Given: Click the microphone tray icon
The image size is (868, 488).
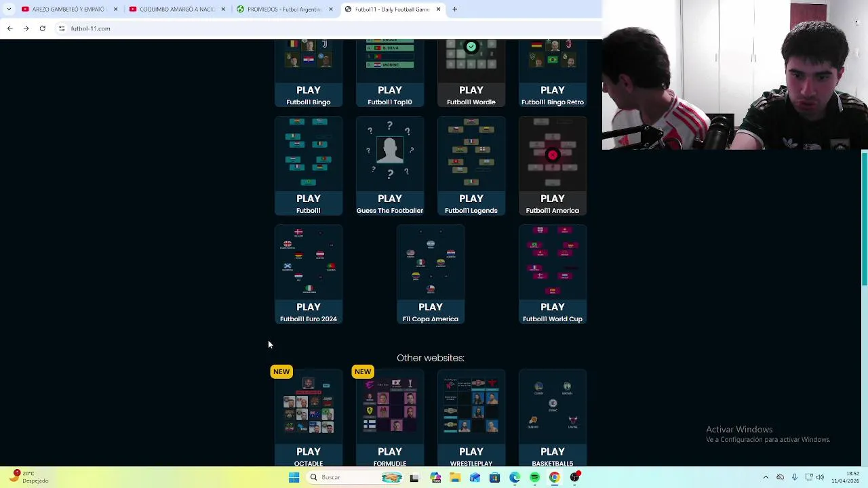Looking at the screenshot, I should (794, 477).
